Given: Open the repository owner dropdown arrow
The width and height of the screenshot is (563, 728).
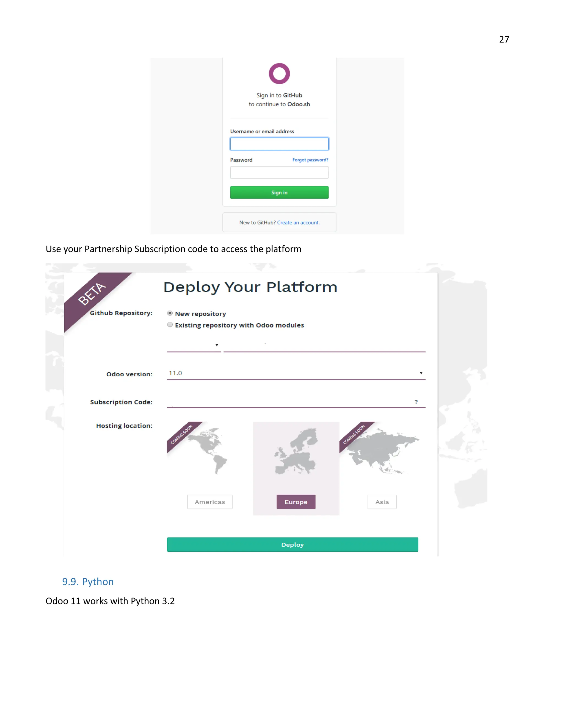Looking at the screenshot, I should coord(217,345).
